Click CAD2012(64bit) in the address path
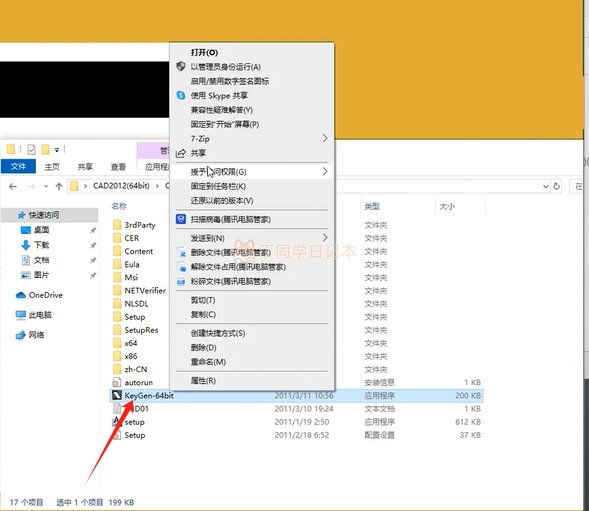Screen dimensions: 589x511 (121, 186)
